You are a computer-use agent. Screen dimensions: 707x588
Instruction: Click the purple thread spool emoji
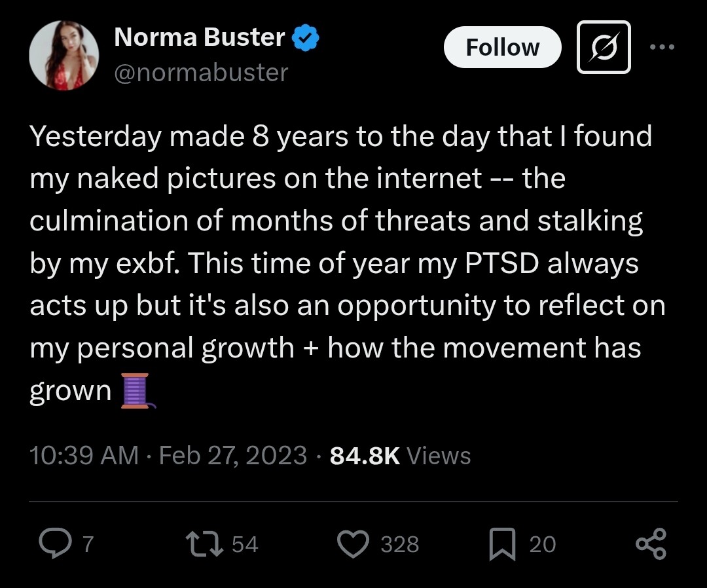[x=138, y=390]
